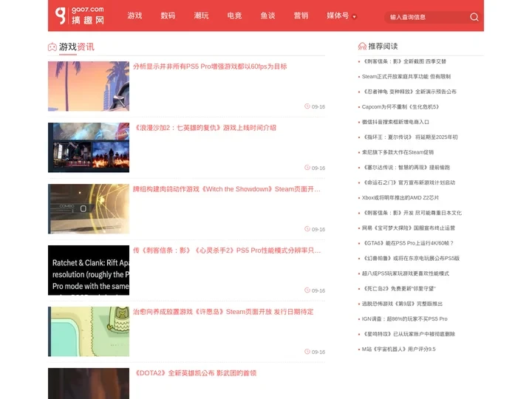Open 《星鸣特攻》账户删除 link
532x399 pixels.
(409, 334)
